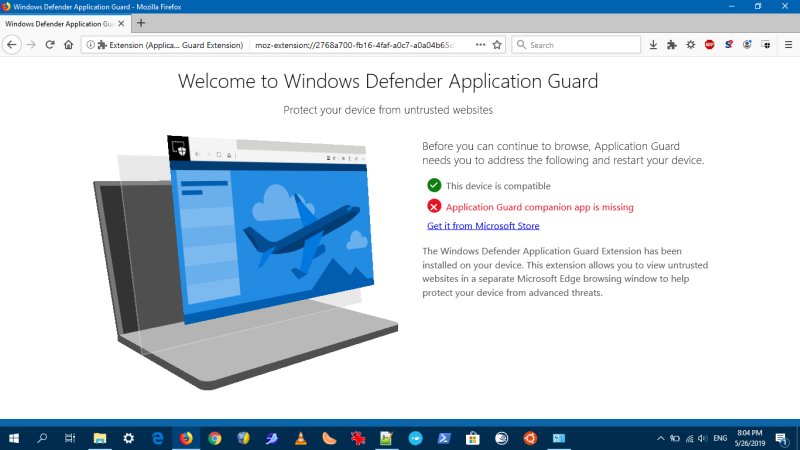
Task: Open the Action Center notifications
Action: (x=781, y=438)
